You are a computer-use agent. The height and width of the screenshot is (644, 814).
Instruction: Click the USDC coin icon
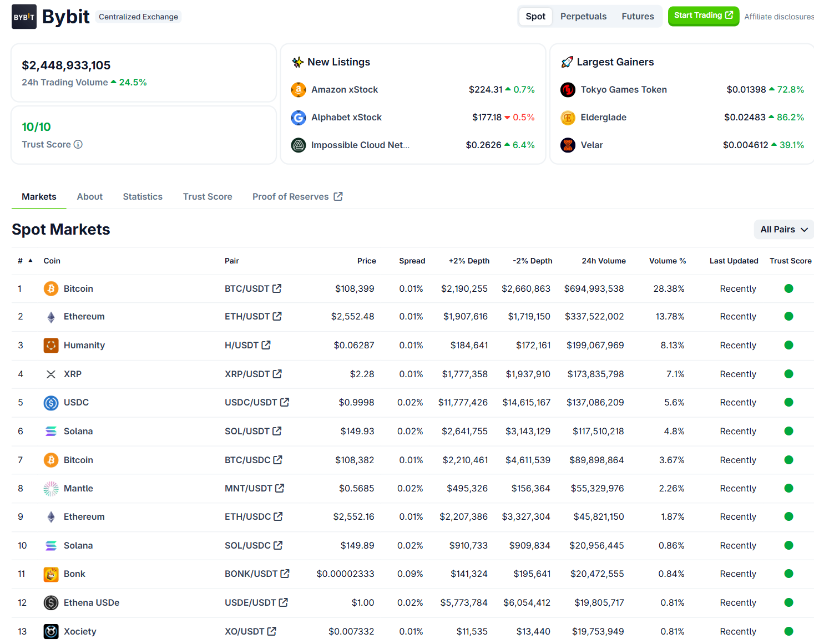51,402
